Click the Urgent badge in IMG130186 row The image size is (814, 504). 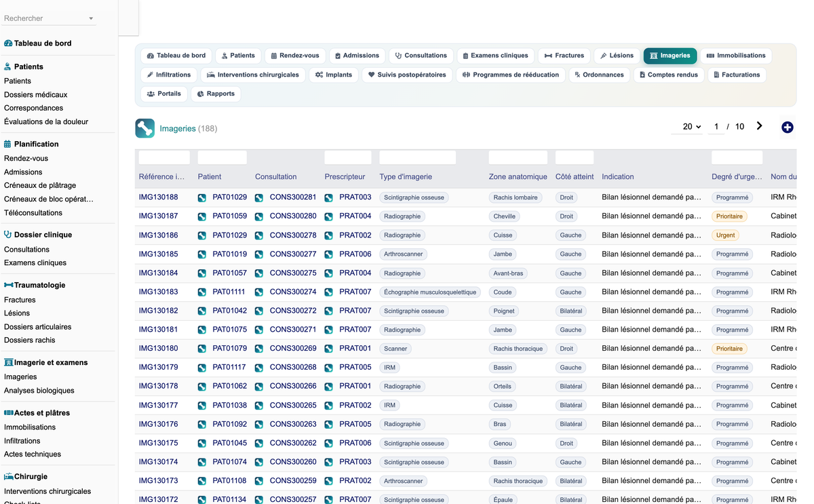(x=725, y=235)
